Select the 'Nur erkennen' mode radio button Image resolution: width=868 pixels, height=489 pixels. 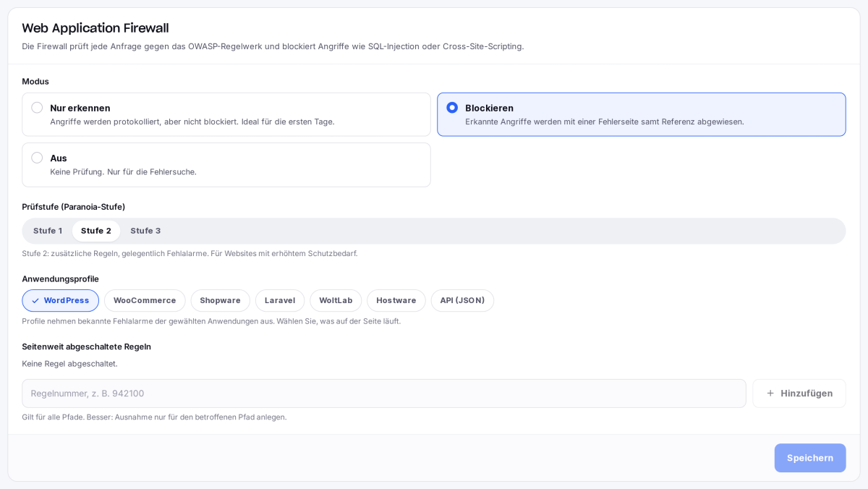(x=37, y=108)
